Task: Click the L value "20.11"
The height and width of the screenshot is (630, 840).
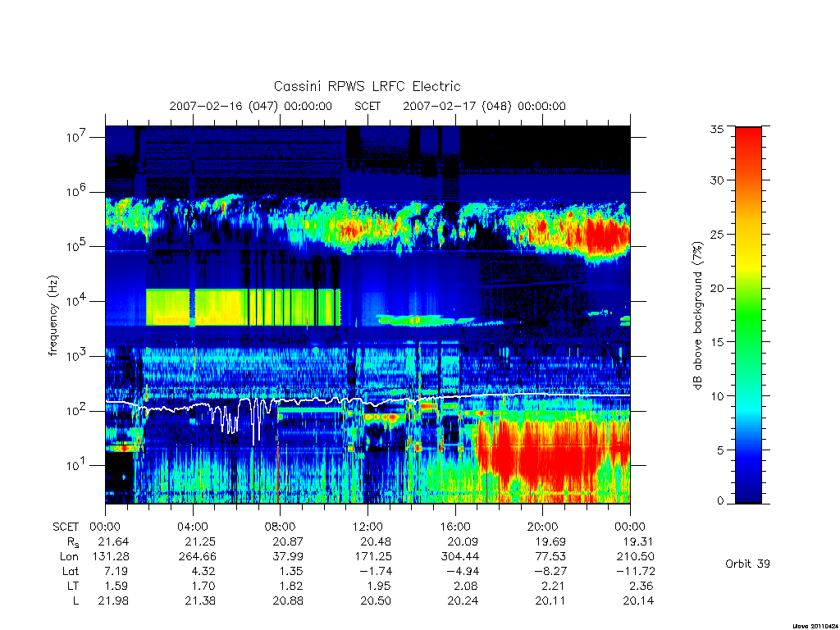Action: tap(550, 601)
